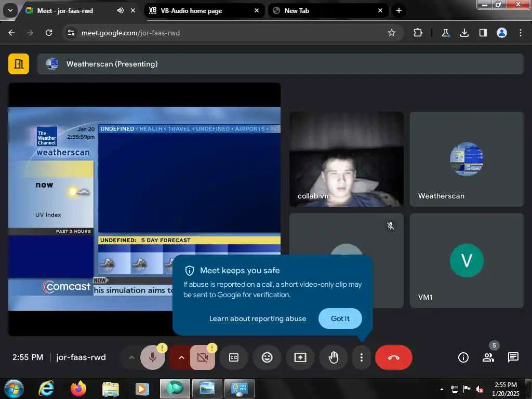Show hidden tray icons arrow
This screenshot has height=399, width=532.
pyautogui.click(x=442, y=389)
